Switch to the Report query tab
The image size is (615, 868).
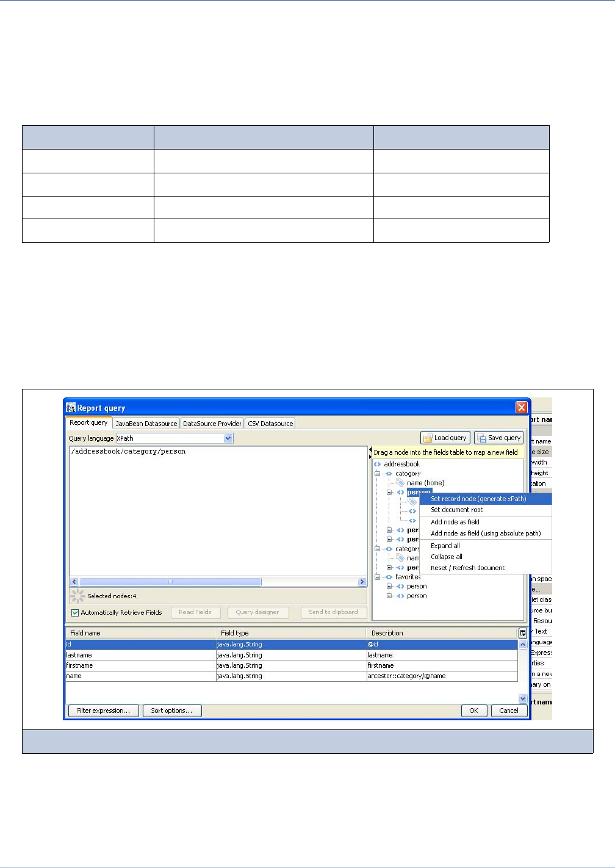click(88, 422)
